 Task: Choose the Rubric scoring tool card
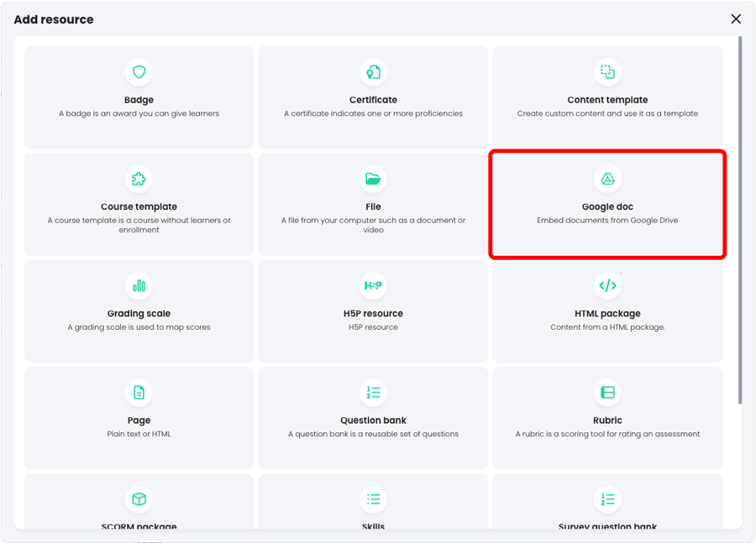pos(607,417)
